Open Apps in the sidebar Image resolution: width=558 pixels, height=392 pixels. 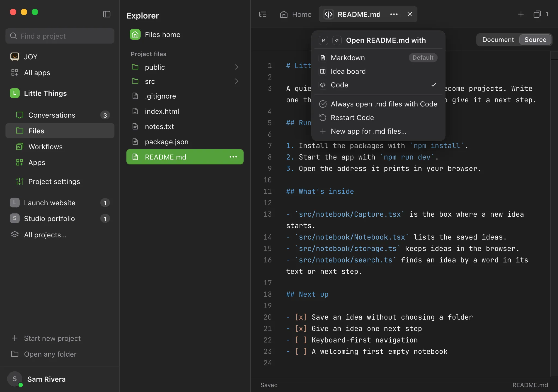pos(60,162)
